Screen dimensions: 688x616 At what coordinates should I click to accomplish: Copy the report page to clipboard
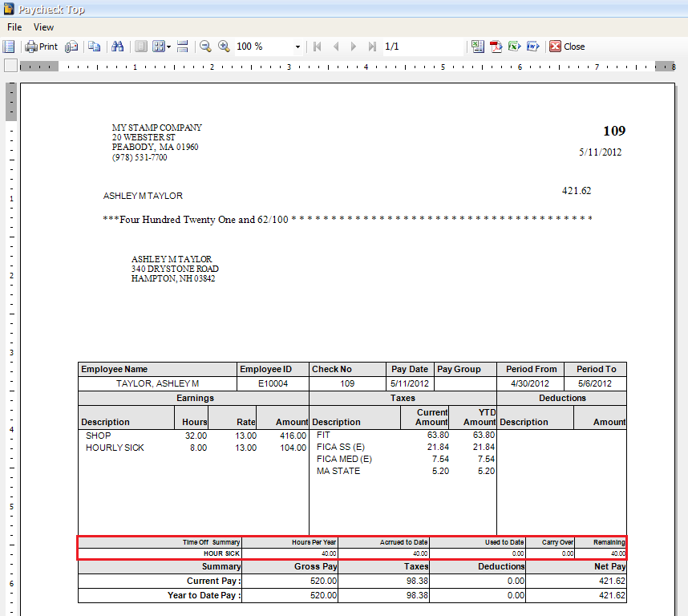[x=94, y=47]
